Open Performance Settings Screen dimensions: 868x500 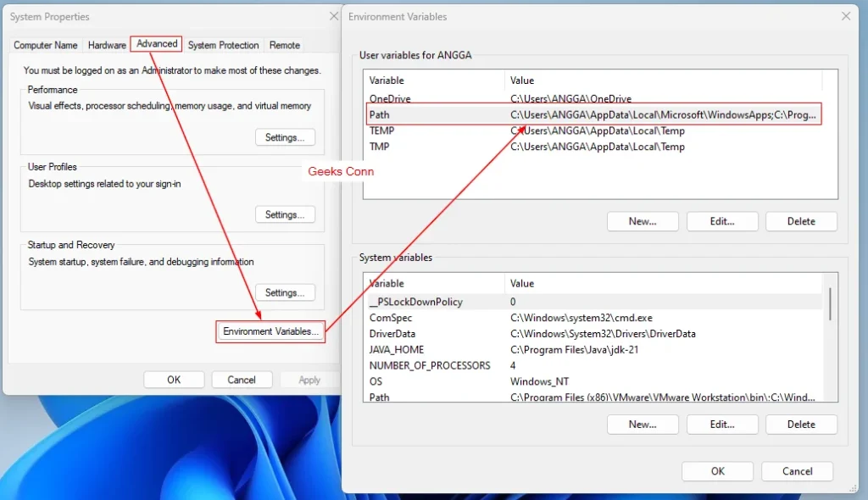[285, 136]
